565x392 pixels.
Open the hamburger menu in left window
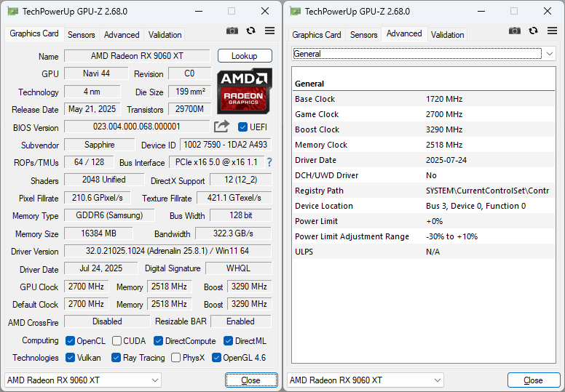point(269,31)
